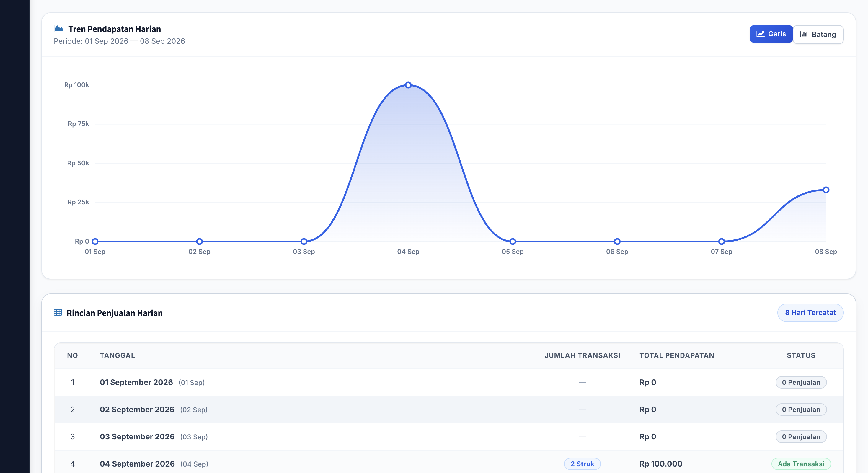Viewport: 868px width, 473px height.
Task: Select the 06 Sep data point on chart
Action: (x=617, y=241)
